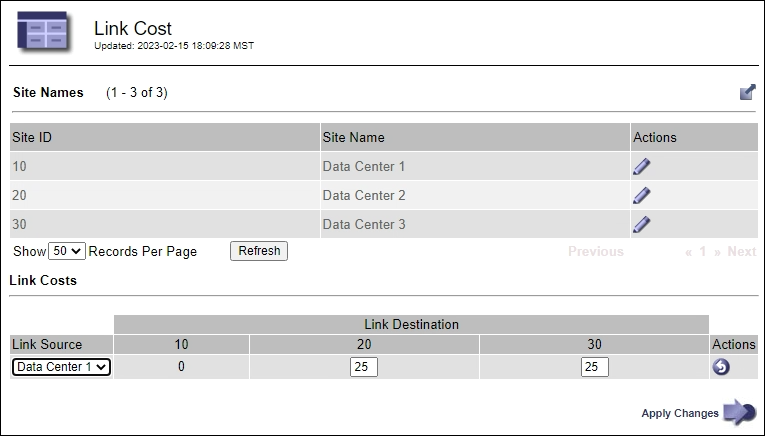Click the destination 30 cost field
The width and height of the screenshot is (765, 436).
point(594,367)
